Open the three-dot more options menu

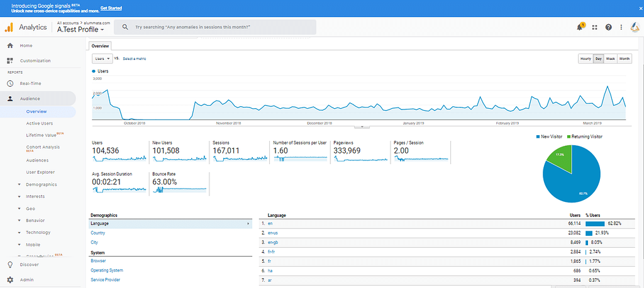coord(621,27)
